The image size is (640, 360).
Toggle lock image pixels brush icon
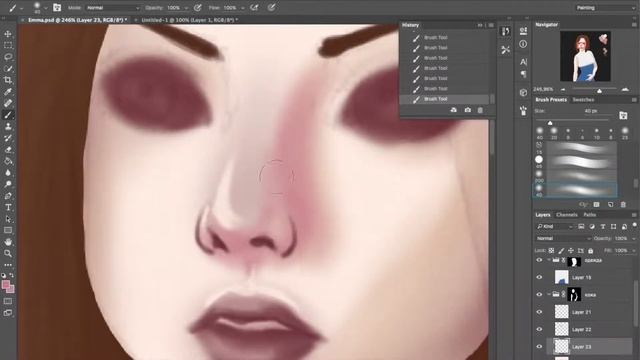pos(561,251)
